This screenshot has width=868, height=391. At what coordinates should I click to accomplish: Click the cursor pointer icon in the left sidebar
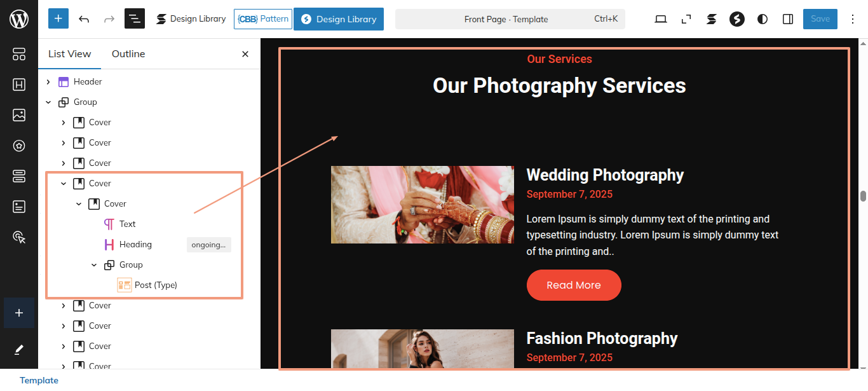(x=19, y=237)
